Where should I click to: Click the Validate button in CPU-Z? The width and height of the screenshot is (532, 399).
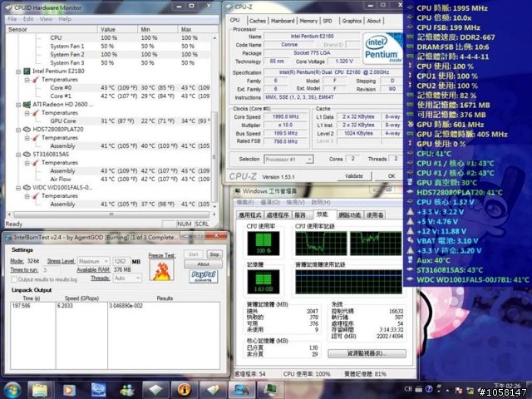coord(354,176)
